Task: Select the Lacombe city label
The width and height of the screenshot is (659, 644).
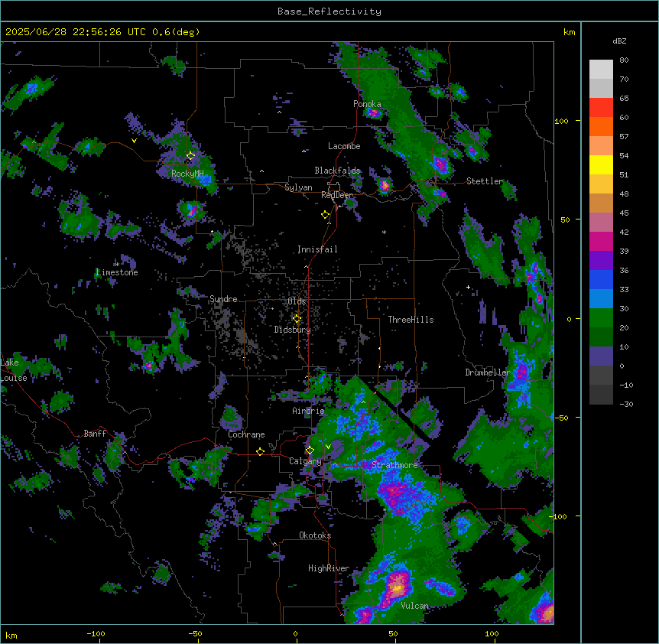Action: pos(344,146)
